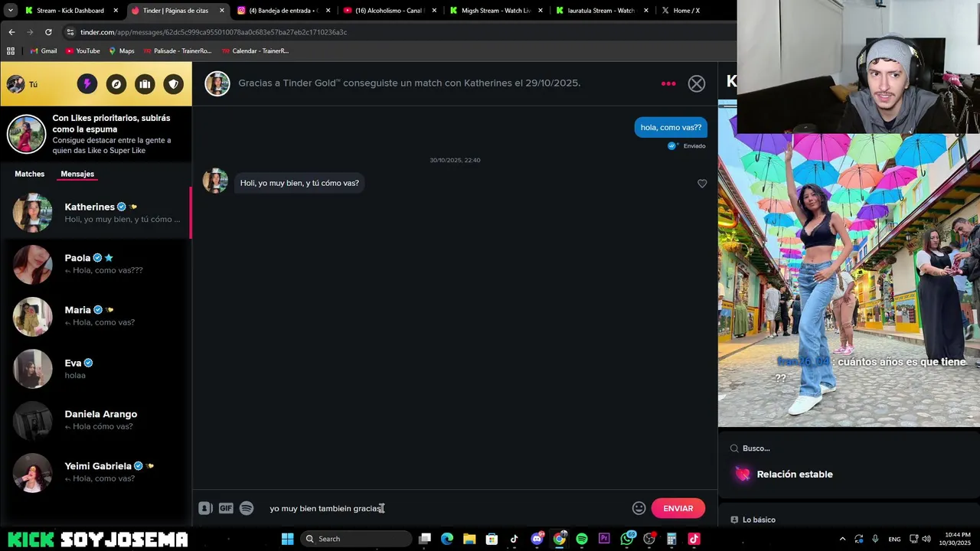The image size is (980, 551).
Task: Open Spotify from taskbar
Action: click(x=582, y=539)
